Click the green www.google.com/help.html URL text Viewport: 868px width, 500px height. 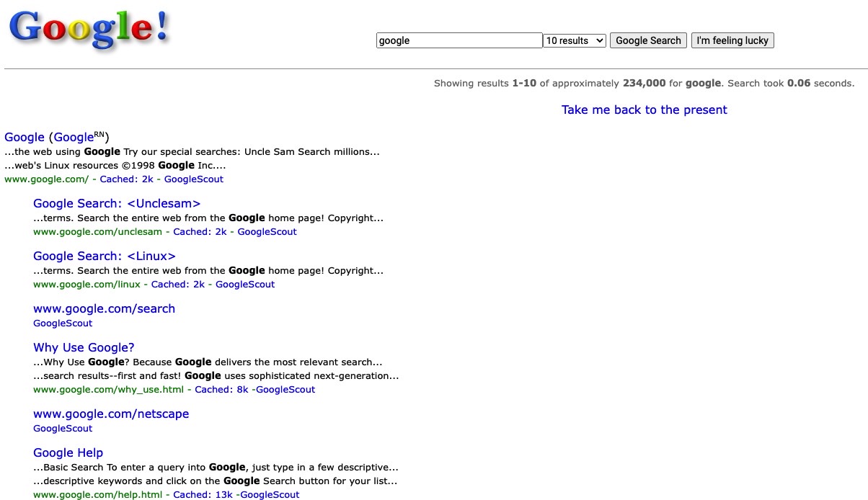(x=97, y=494)
